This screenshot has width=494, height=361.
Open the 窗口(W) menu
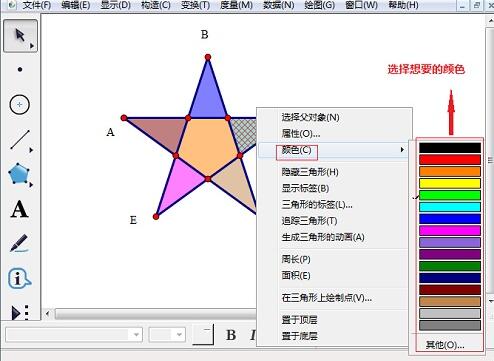click(361, 5)
